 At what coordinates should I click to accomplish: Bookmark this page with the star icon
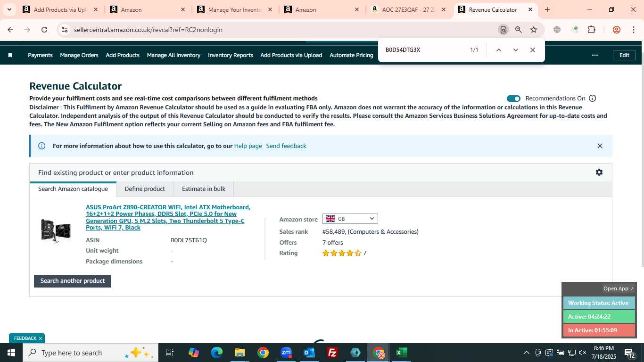coord(534,30)
